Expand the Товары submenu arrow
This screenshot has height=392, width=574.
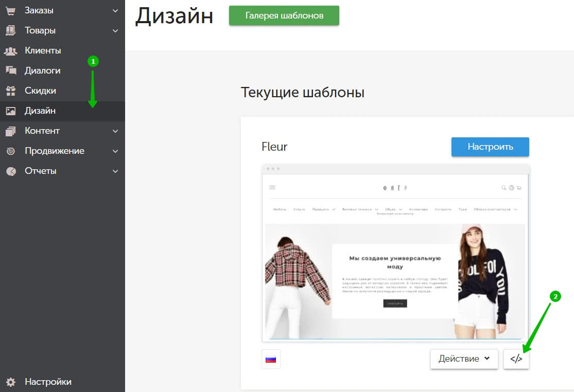point(115,30)
